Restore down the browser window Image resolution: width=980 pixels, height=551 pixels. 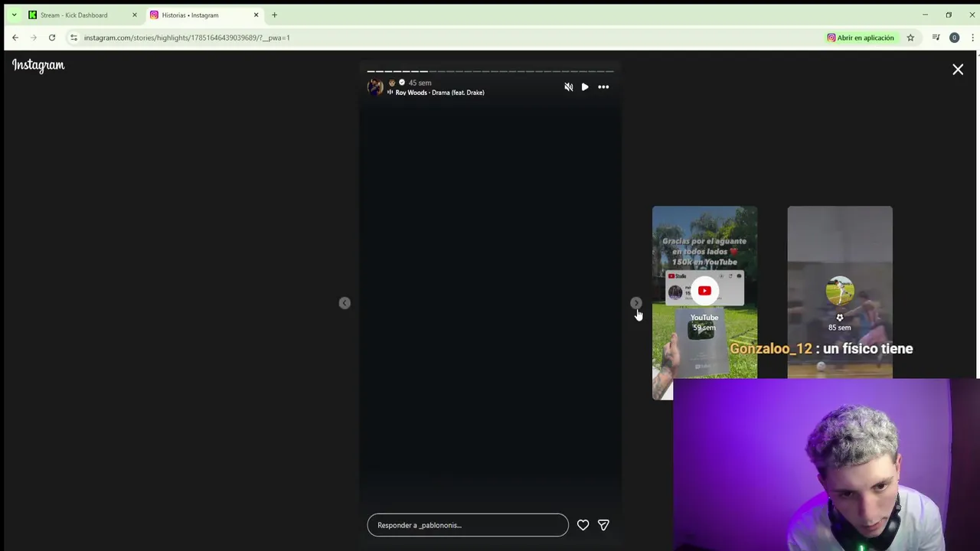pos(949,15)
